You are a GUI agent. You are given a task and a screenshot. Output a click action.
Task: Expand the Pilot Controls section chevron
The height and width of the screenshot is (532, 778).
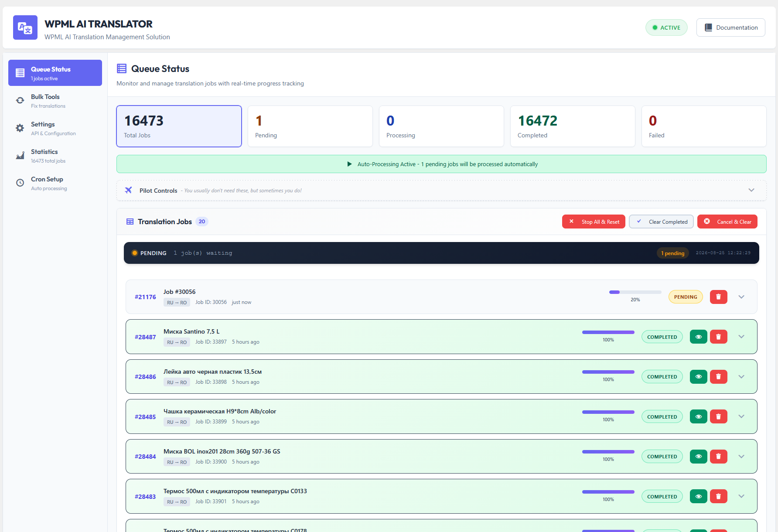click(751, 190)
